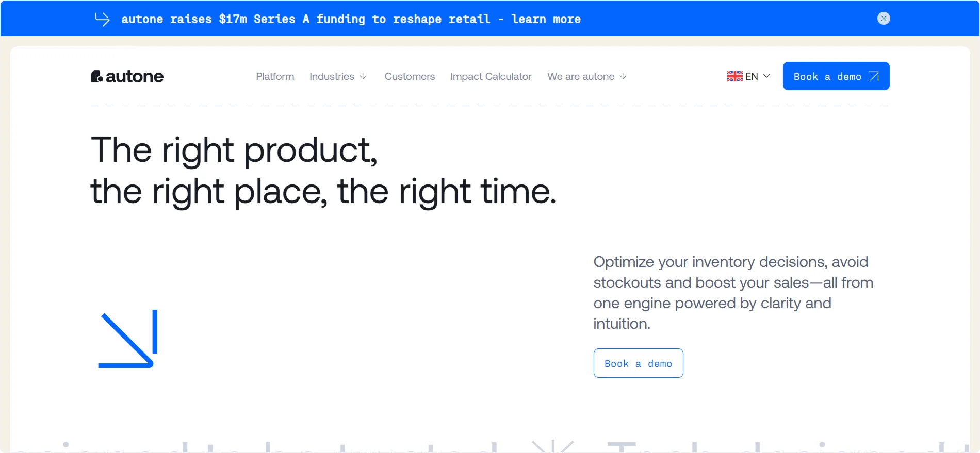This screenshot has height=453, width=980.
Task: Open the Platform menu item
Action: tap(275, 76)
